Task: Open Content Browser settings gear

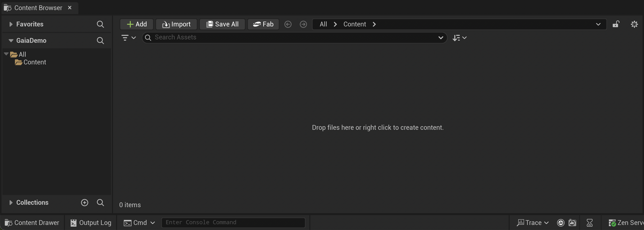Action: [x=634, y=24]
